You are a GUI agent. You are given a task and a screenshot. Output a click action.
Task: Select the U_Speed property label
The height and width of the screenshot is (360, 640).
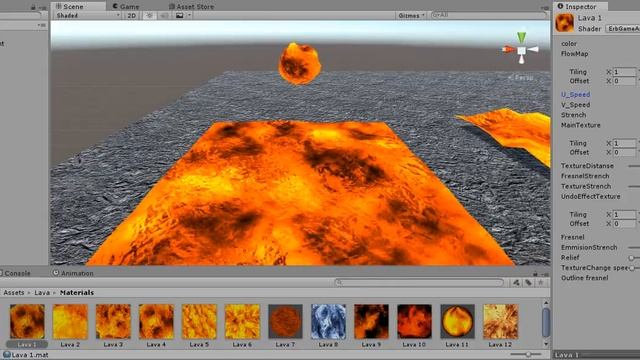575,94
